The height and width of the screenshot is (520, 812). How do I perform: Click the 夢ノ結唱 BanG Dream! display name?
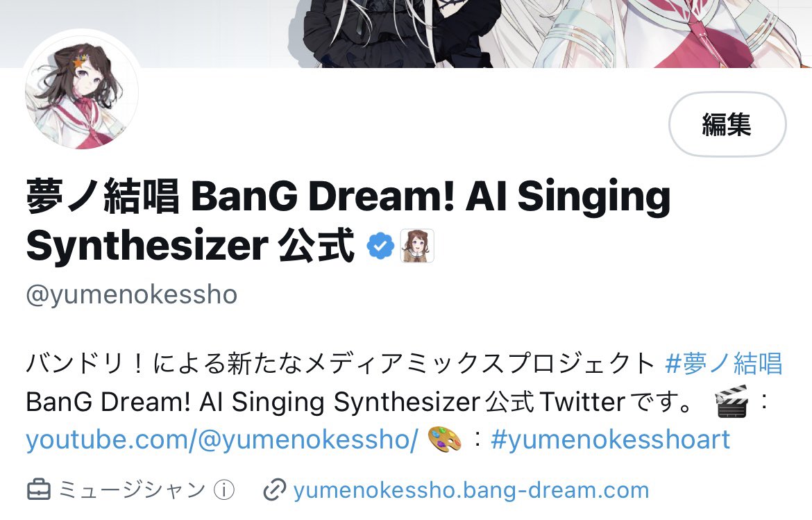point(348,196)
